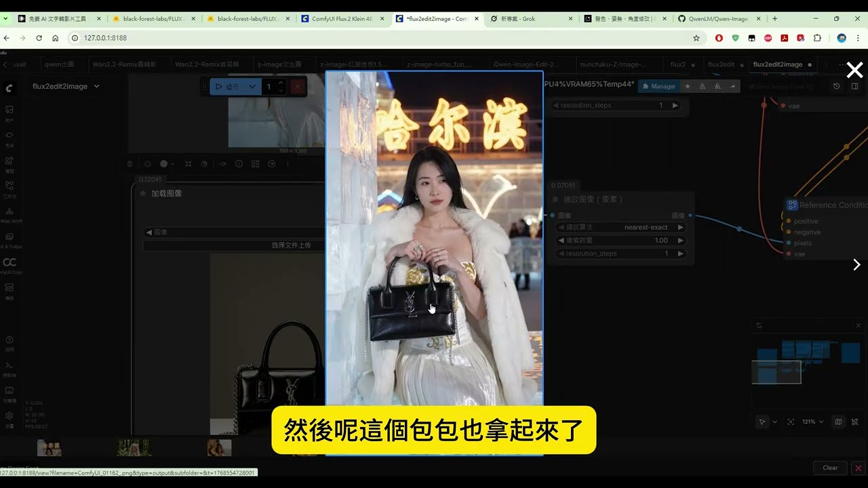The width and height of the screenshot is (868, 488).
Task: Click the blue Run button
Action: coord(228,87)
